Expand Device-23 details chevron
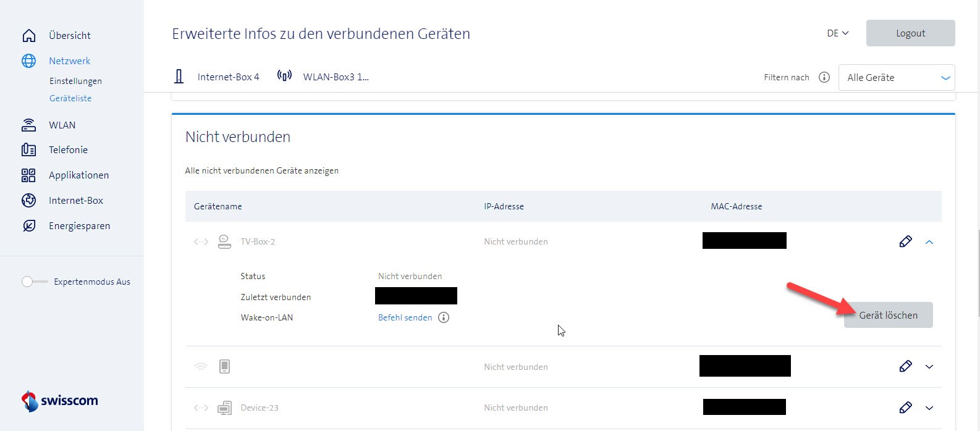This screenshot has height=431, width=980. [x=929, y=408]
